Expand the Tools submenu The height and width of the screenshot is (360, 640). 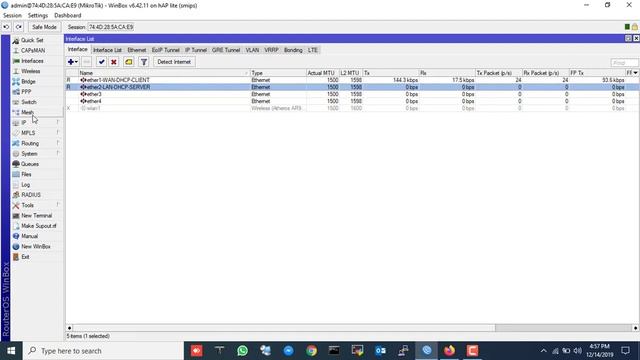[x=27, y=205]
